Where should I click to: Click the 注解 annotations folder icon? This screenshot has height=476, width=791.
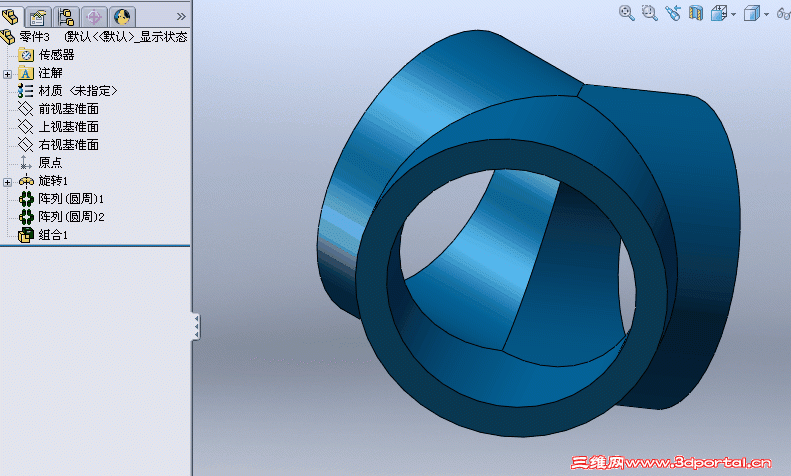tap(26, 73)
